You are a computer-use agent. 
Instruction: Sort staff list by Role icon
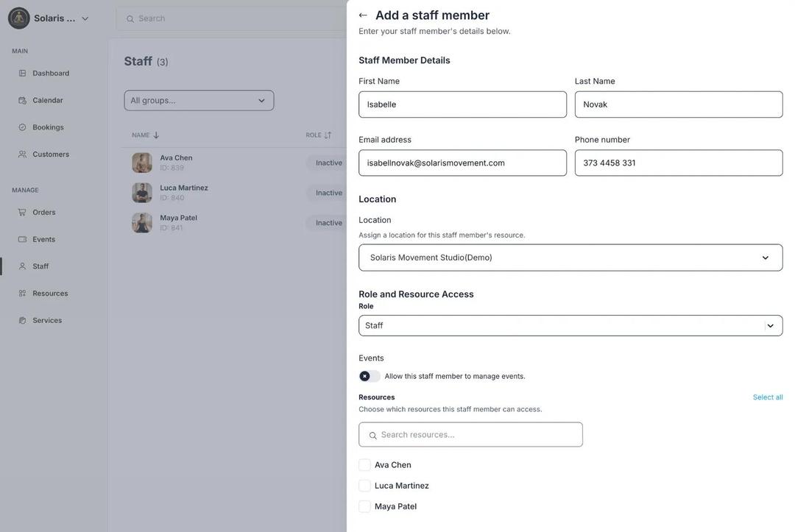point(328,135)
